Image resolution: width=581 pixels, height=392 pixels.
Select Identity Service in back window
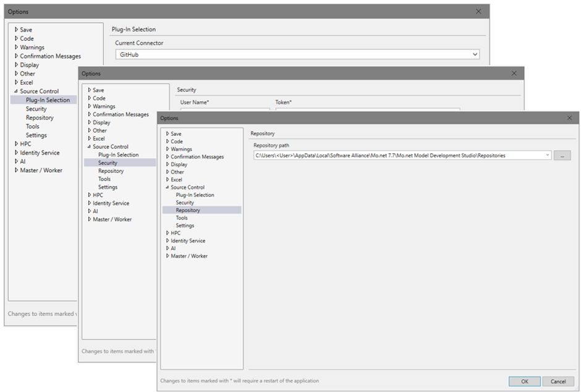(40, 152)
